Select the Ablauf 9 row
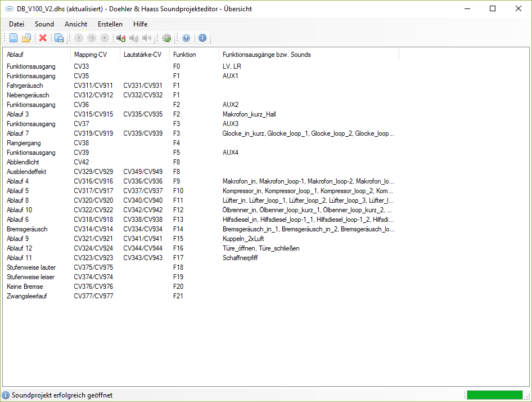This screenshot has height=402, width=532. [x=201, y=239]
